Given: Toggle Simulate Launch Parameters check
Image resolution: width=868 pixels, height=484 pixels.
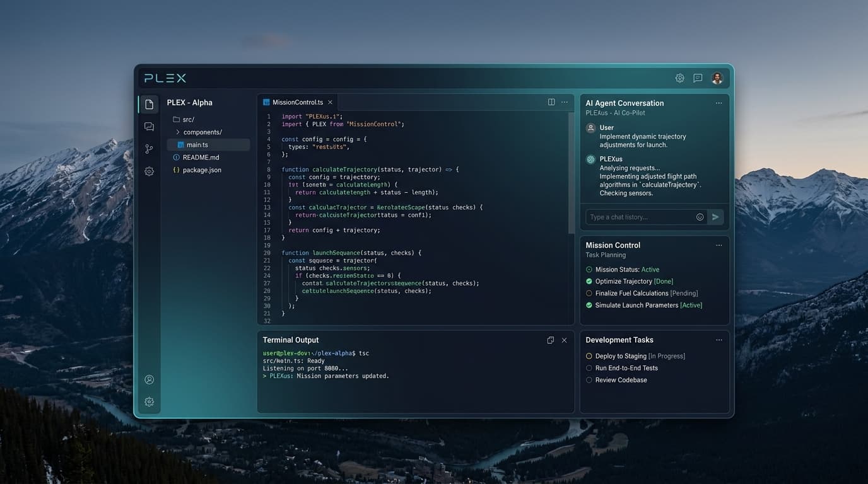Looking at the screenshot, I should coord(589,305).
